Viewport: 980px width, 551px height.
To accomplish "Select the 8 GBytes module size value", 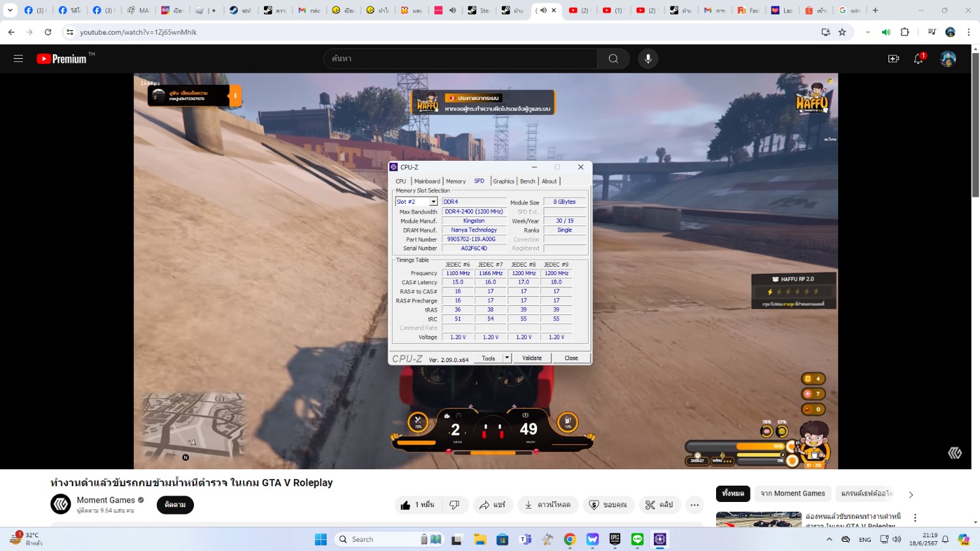I will [564, 202].
